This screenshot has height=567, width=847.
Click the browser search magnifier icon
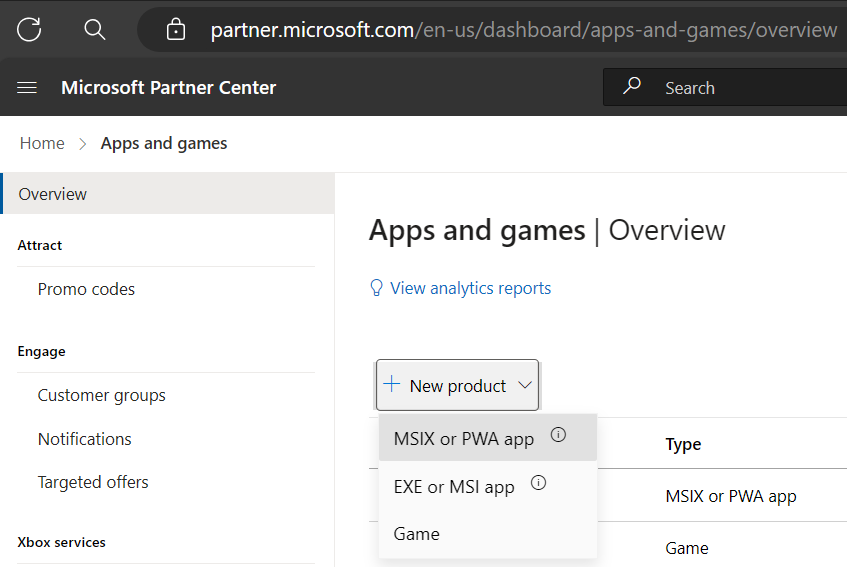pyautogui.click(x=95, y=29)
